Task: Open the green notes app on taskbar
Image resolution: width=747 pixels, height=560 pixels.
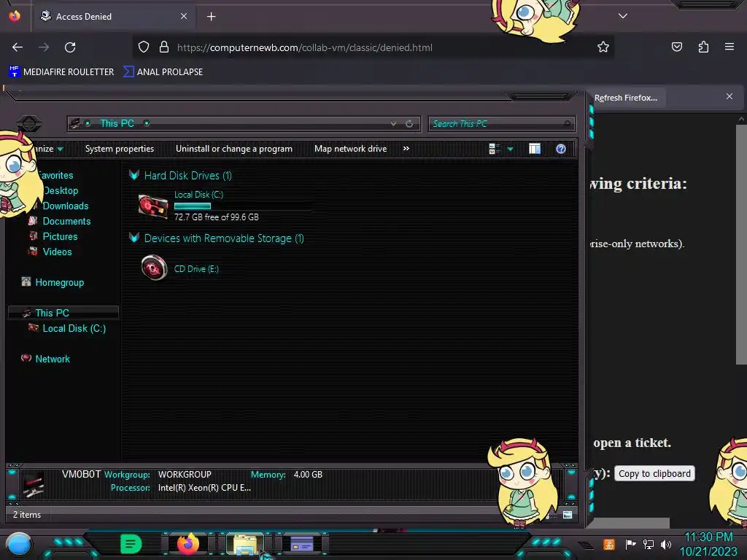Action: coord(131,544)
